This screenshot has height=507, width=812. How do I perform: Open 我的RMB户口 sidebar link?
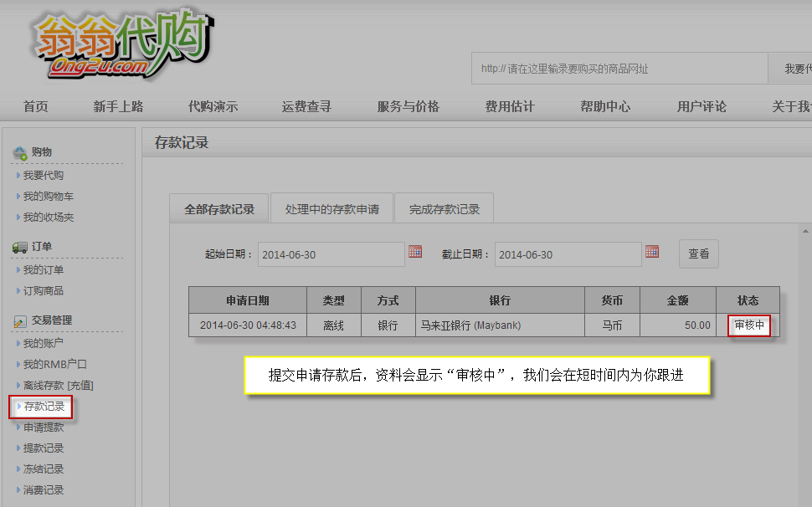tap(55, 364)
